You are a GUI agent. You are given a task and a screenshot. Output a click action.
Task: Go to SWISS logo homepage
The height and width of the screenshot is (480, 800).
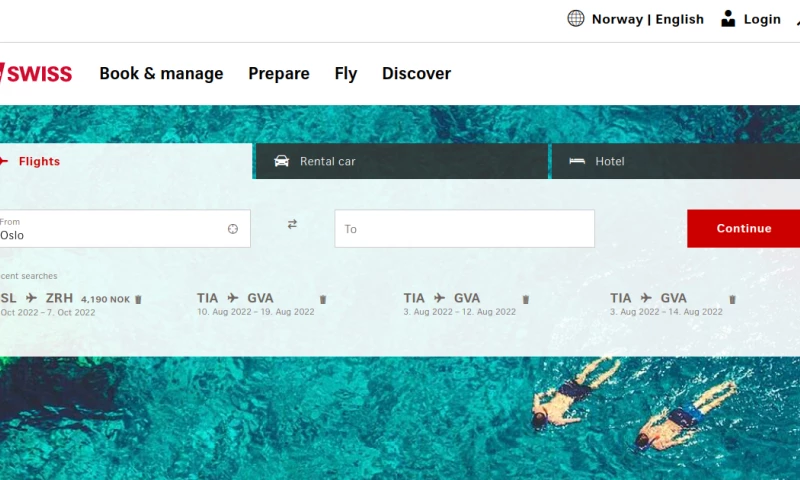pos(36,73)
